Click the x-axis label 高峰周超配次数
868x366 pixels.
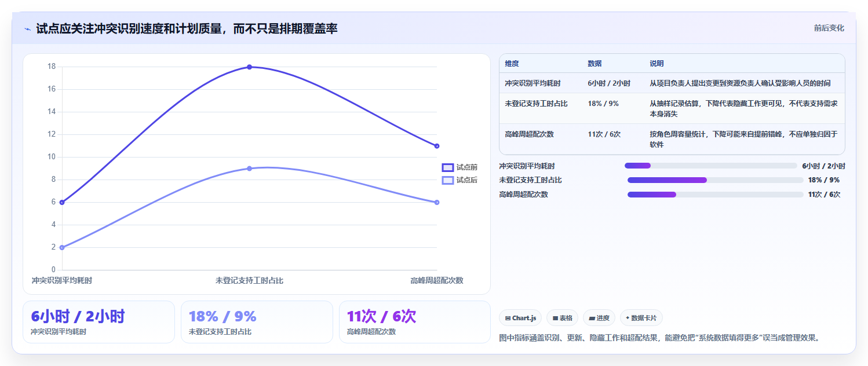coord(437,280)
